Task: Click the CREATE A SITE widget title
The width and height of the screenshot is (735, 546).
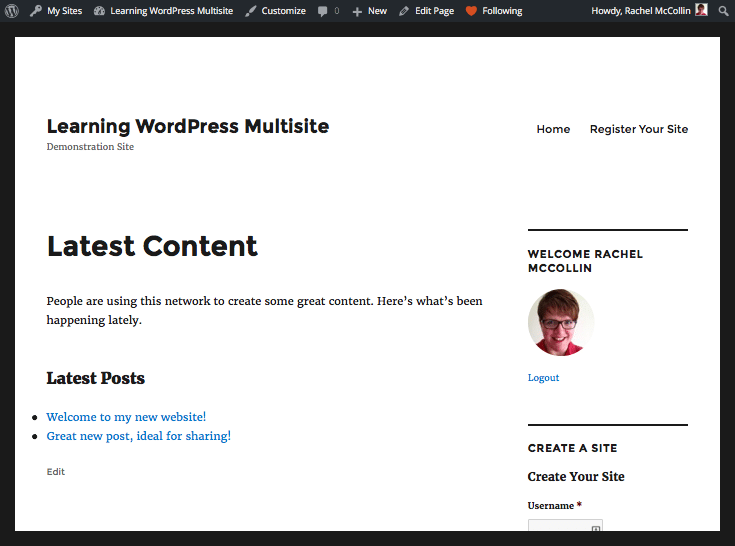Action: tap(572, 448)
